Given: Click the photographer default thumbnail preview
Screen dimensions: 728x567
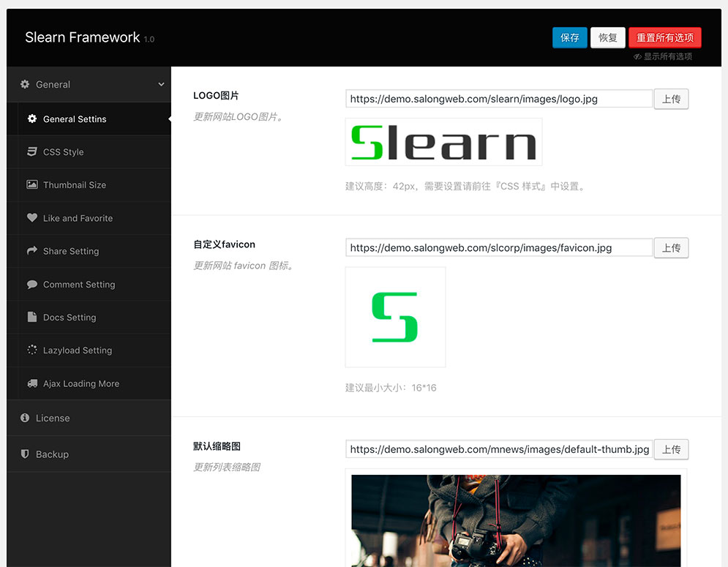Looking at the screenshot, I should click(x=516, y=520).
